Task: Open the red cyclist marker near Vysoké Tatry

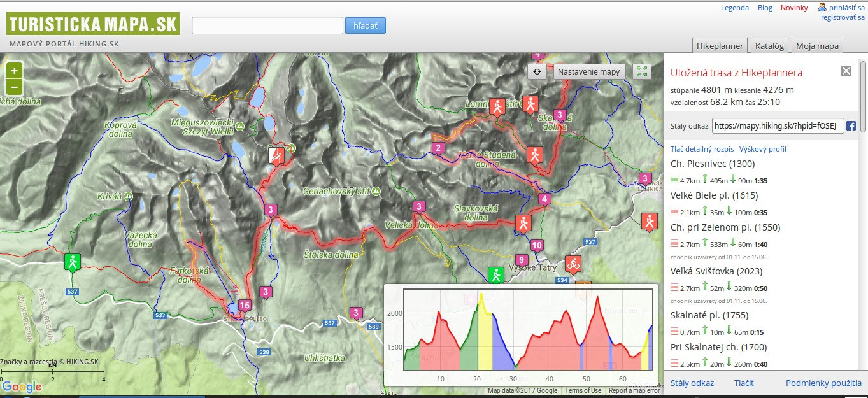Action: (573, 264)
